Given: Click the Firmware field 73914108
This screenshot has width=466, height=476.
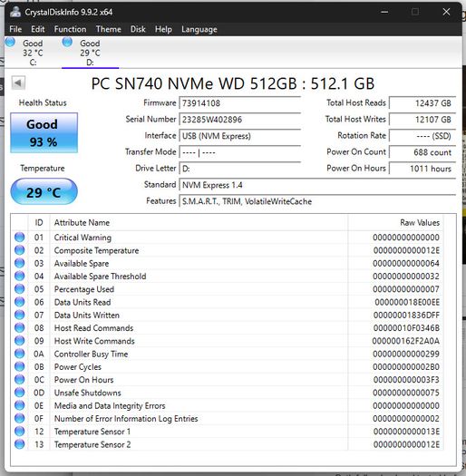Looking at the screenshot, I should [x=240, y=103].
